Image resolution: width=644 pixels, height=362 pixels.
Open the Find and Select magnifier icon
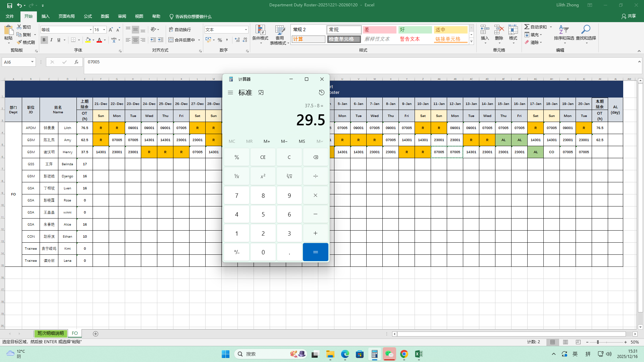[x=586, y=30]
